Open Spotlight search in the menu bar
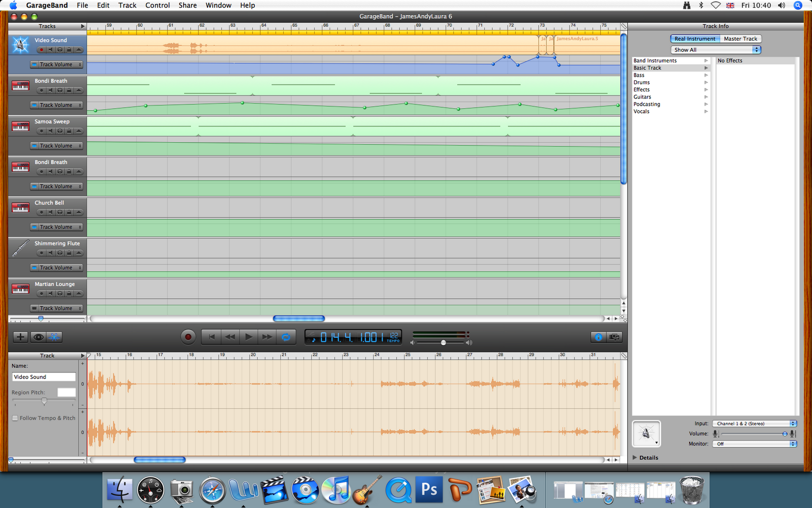Image resolution: width=812 pixels, height=508 pixels. click(x=798, y=5)
